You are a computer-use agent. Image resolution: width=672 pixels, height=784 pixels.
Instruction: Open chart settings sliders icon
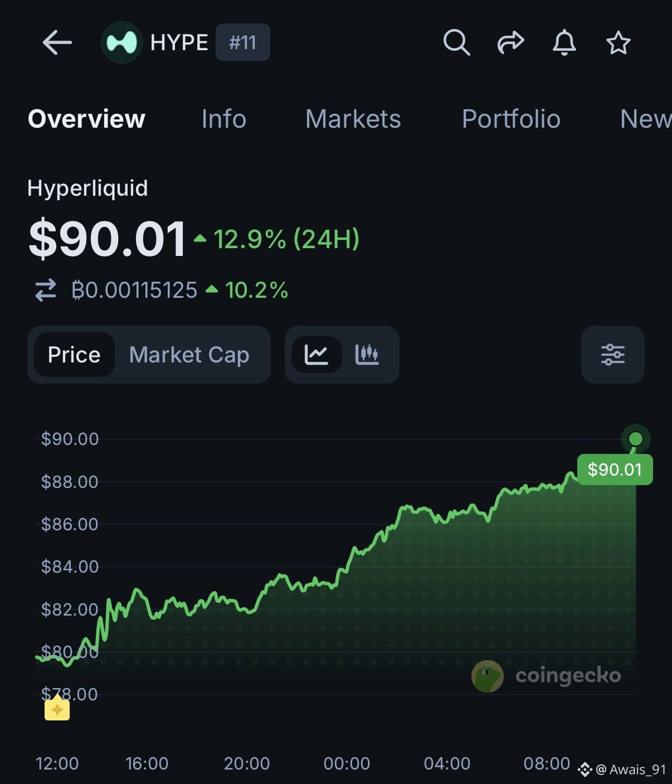(612, 355)
